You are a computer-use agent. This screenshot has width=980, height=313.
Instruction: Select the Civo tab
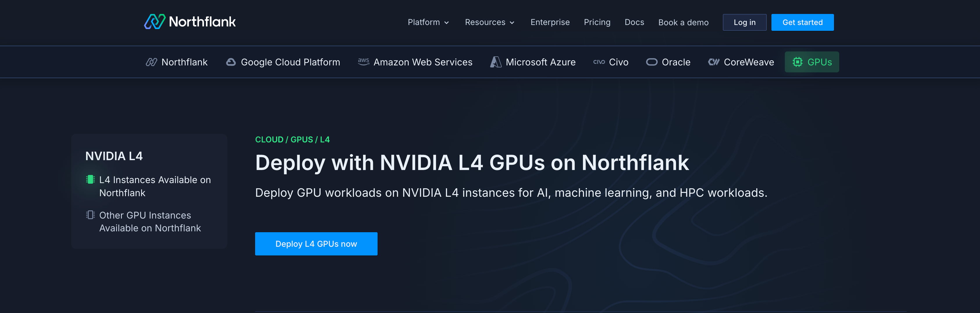(611, 62)
